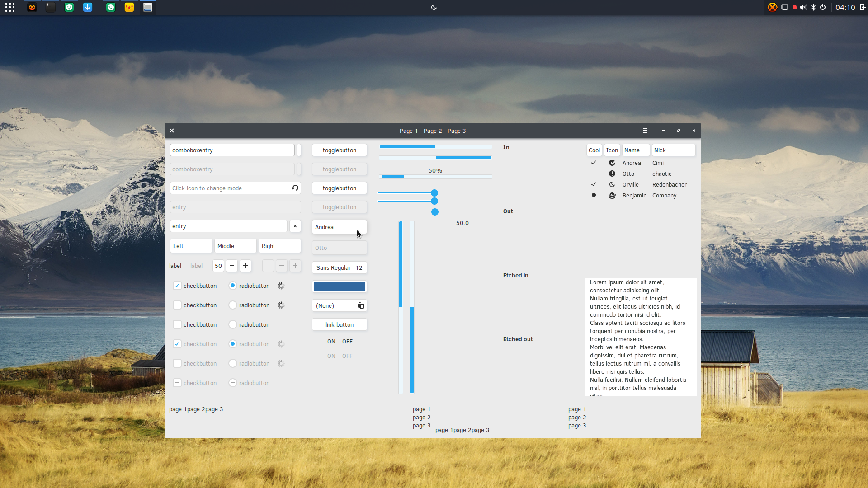Image resolution: width=868 pixels, height=488 pixels.
Task: Toggle the Cool checkmark in Orville's row
Action: 594,184
